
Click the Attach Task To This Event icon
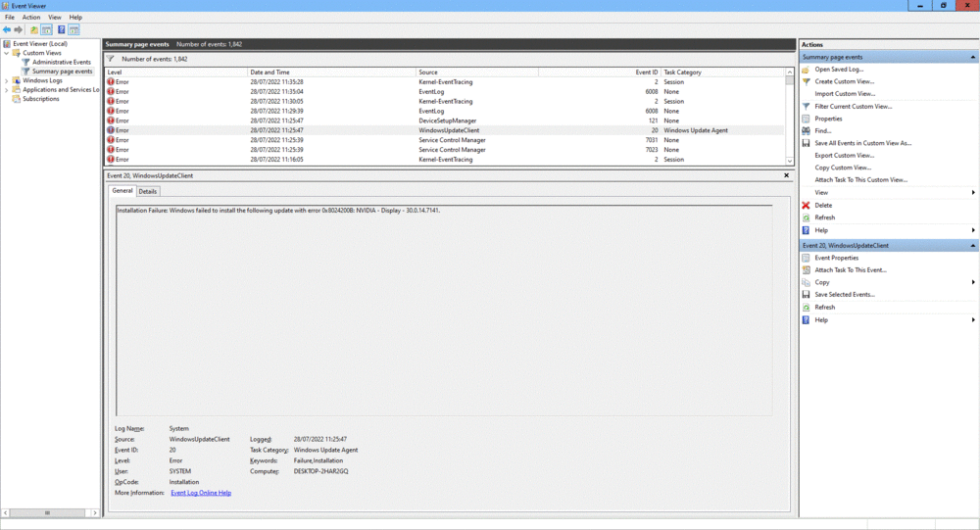[807, 270]
